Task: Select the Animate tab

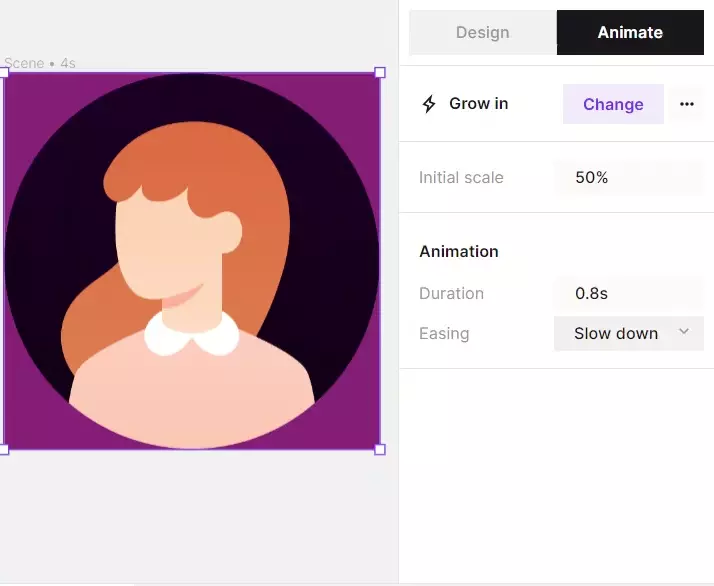Action: coord(630,32)
